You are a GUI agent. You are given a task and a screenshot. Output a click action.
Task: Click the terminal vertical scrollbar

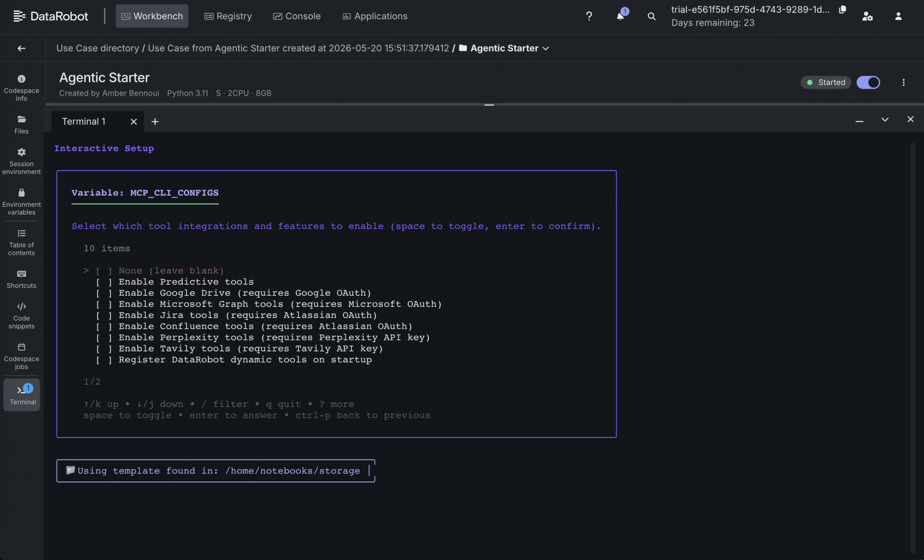click(912, 347)
